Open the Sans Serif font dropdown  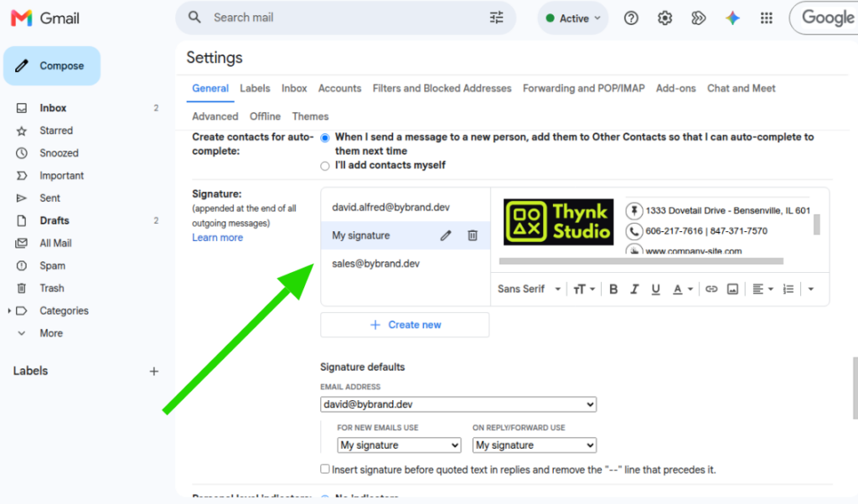(x=530, y=289)
